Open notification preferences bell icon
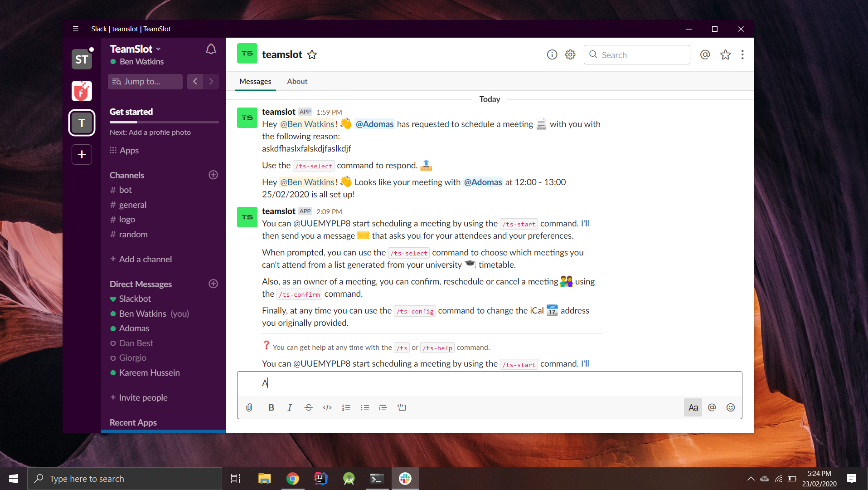This screenshot has height=490, width=868. coord(211,49)
